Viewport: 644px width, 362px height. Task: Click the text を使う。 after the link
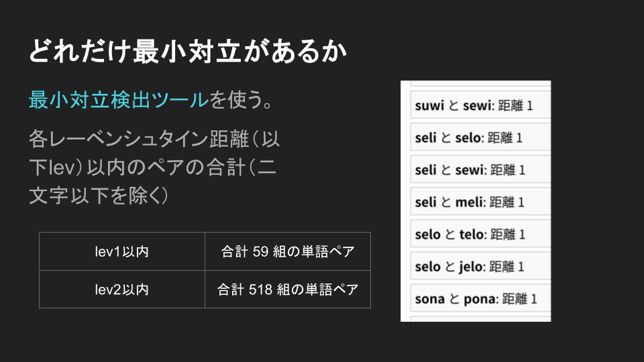240,100
